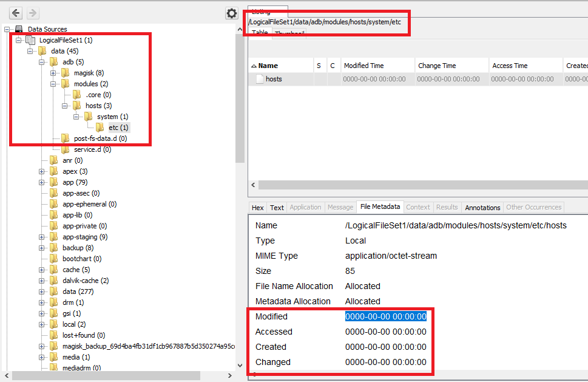Sort by the Name column header

click(x=268, y=66)
